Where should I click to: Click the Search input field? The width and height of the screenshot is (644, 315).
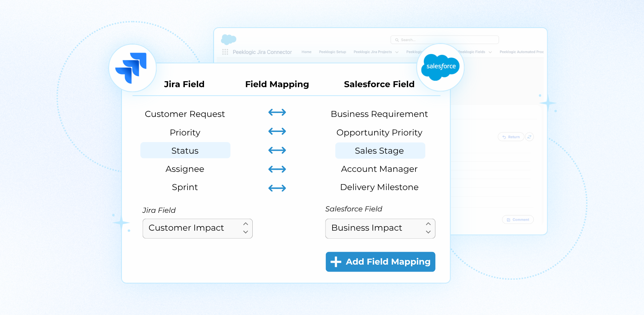pyautogui.click(x=444, y=40)
